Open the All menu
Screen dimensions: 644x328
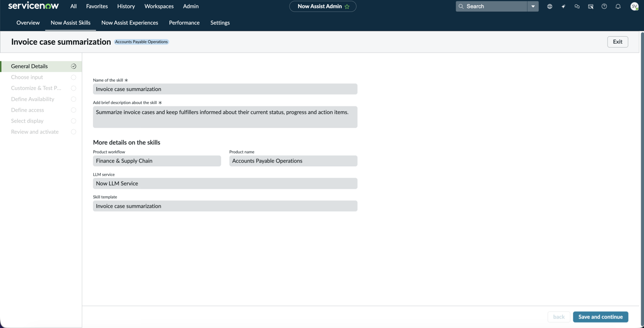74,6
